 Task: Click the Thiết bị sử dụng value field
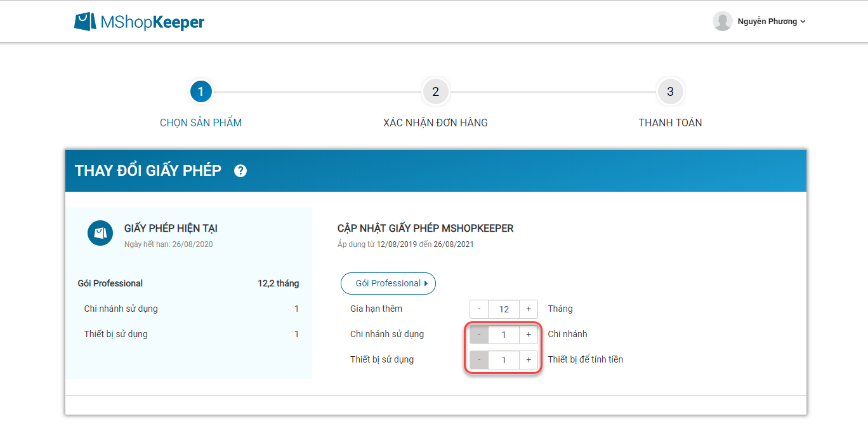[x=504, y=360]
